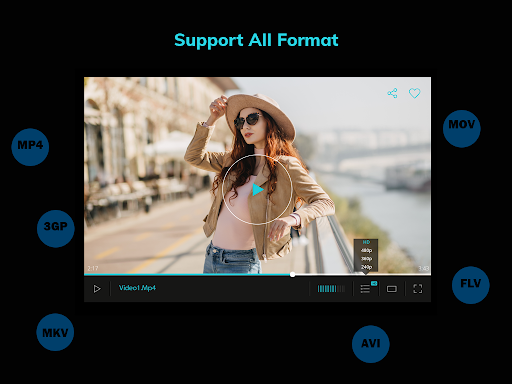Click the share icon on the video
512x384 pixels.
tap(392, 93)
